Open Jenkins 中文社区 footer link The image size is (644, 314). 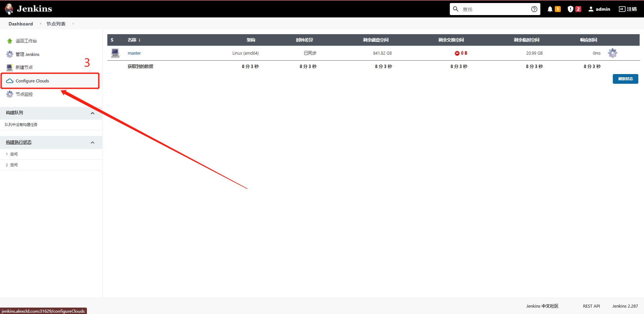click(542, 306)
